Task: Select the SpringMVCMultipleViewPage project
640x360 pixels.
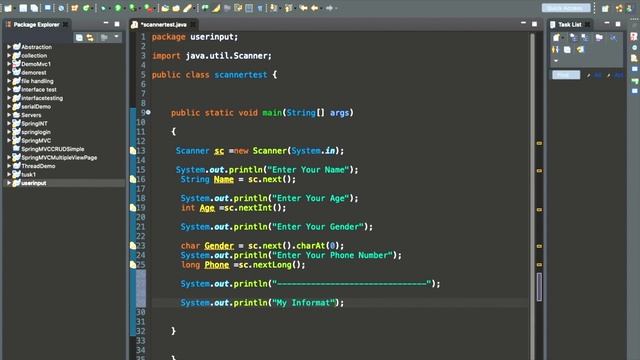Action: pyautogui.click(x=59, y=158)
